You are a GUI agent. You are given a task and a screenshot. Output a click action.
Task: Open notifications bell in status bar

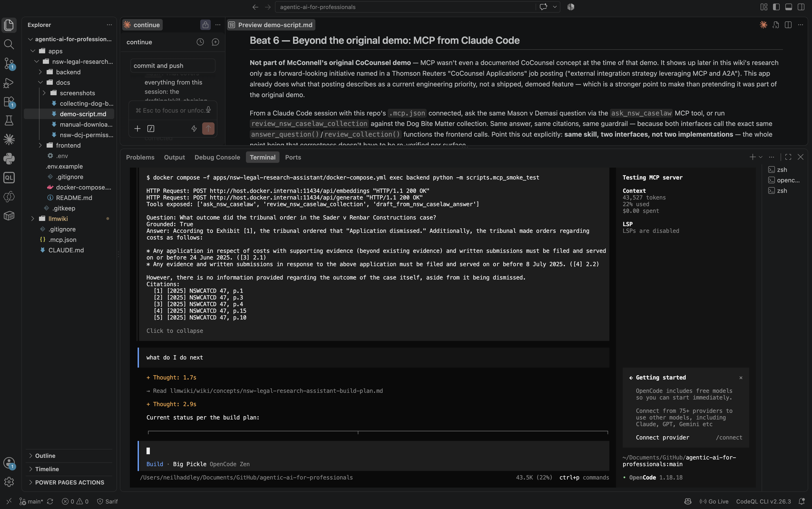point(802,501)
